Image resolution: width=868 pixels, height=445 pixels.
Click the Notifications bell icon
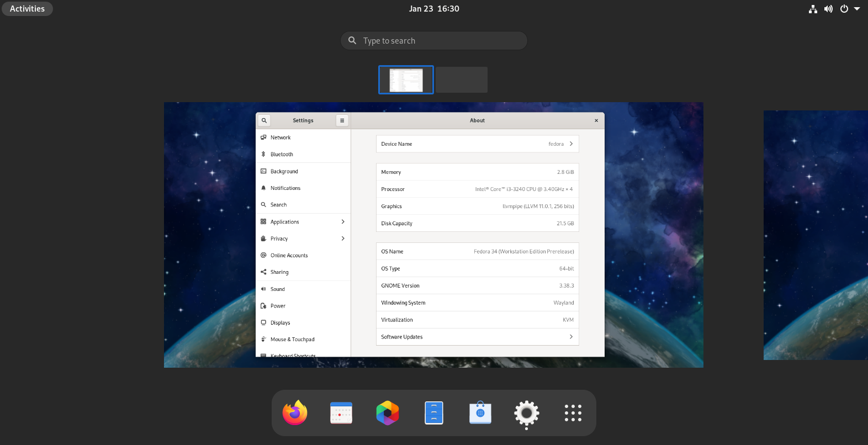(x=263, y=188)
